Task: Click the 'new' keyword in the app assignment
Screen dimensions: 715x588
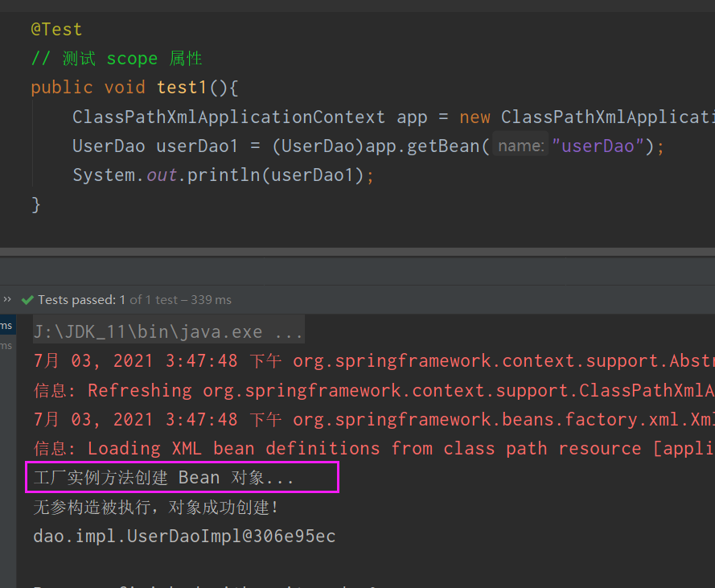Action: click(475, 117)
